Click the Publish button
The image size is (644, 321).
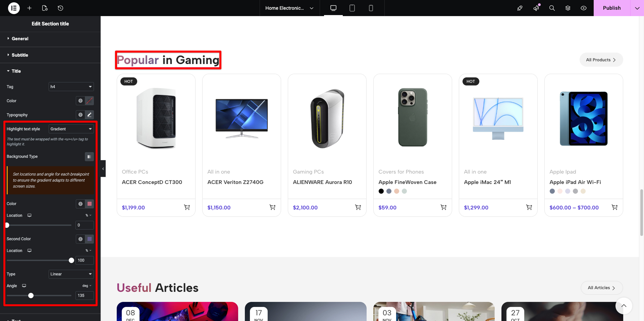click(611, 8)
